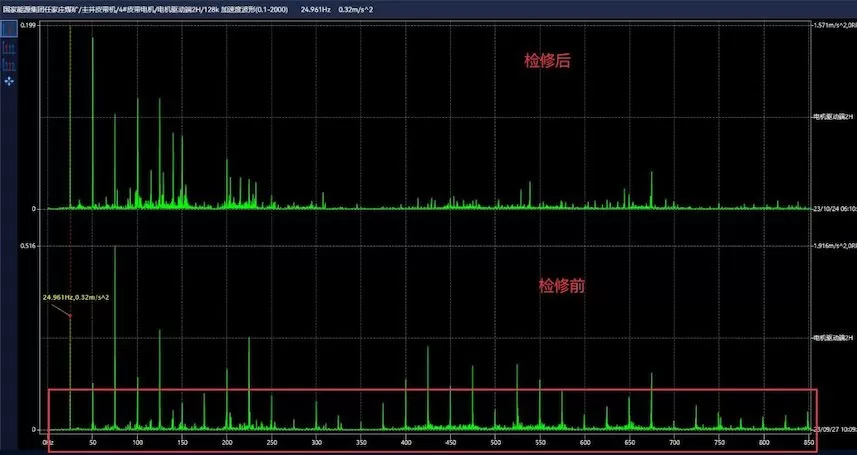Click the 23/09/27 timestamp on lower chart

tap(834, 429)
